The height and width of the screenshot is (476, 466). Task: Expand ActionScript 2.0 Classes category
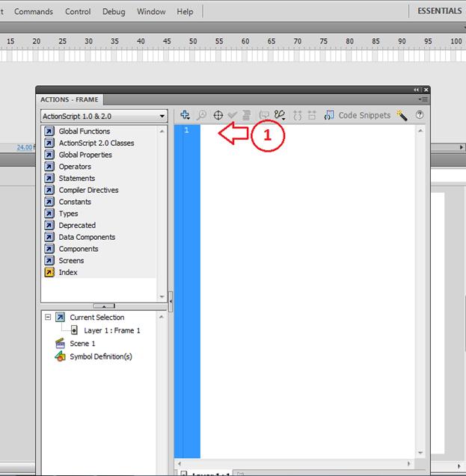pos(89,143)
